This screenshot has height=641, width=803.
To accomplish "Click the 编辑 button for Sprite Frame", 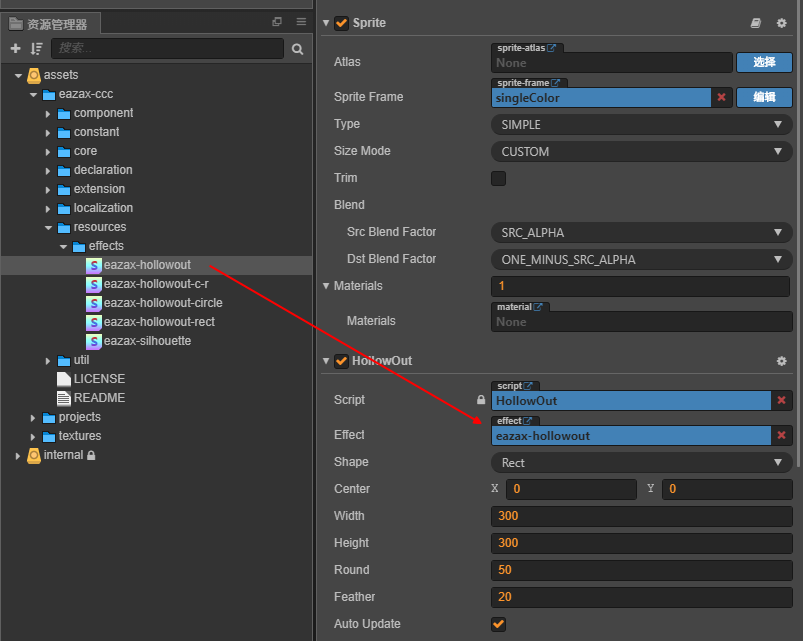I will tap(764, 97).
